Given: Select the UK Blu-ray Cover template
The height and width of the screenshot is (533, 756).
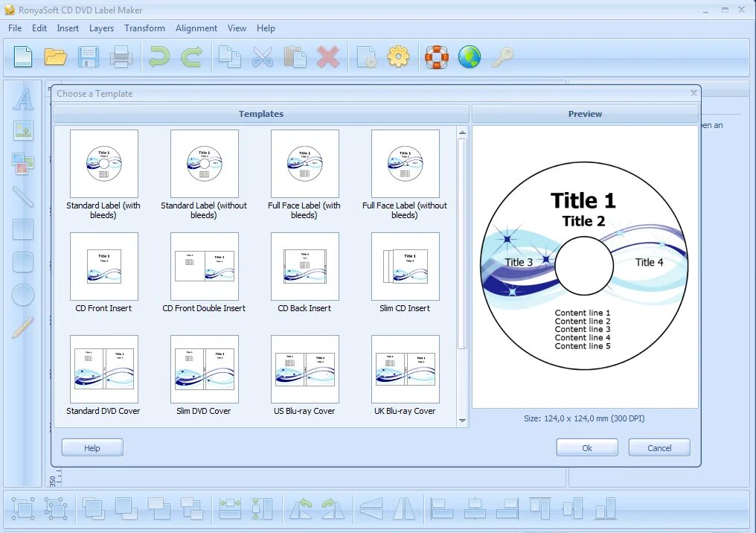Looking at the screenshot, I should [x=405, y=375].
